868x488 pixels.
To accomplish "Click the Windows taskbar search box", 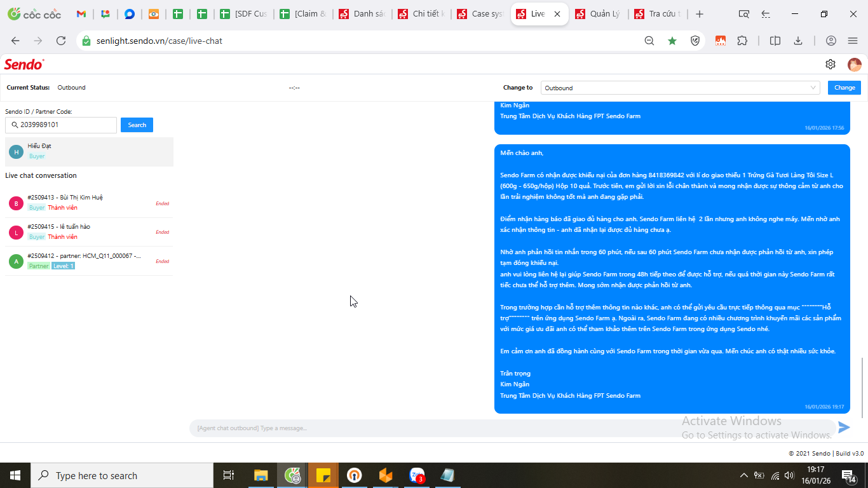I will [x=122, y=475].
